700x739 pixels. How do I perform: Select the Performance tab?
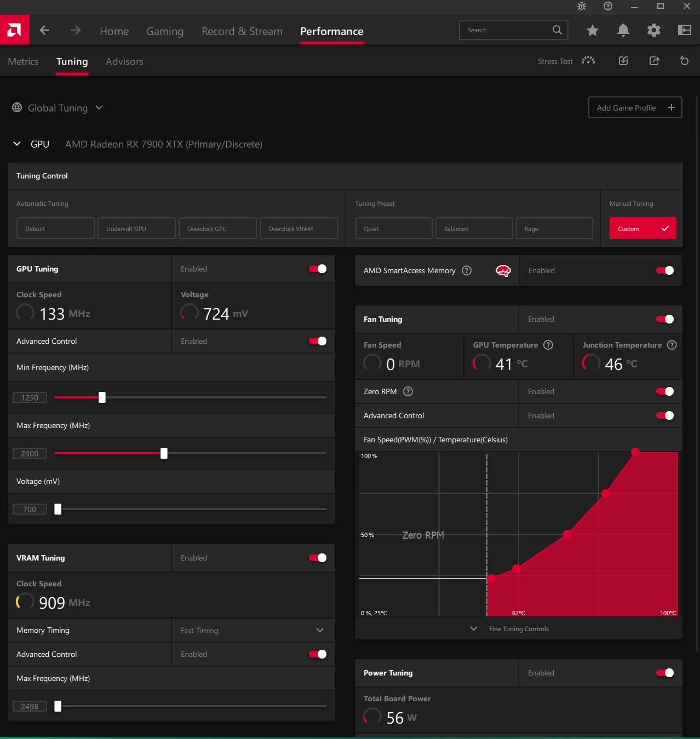click(x=331, y=31)
